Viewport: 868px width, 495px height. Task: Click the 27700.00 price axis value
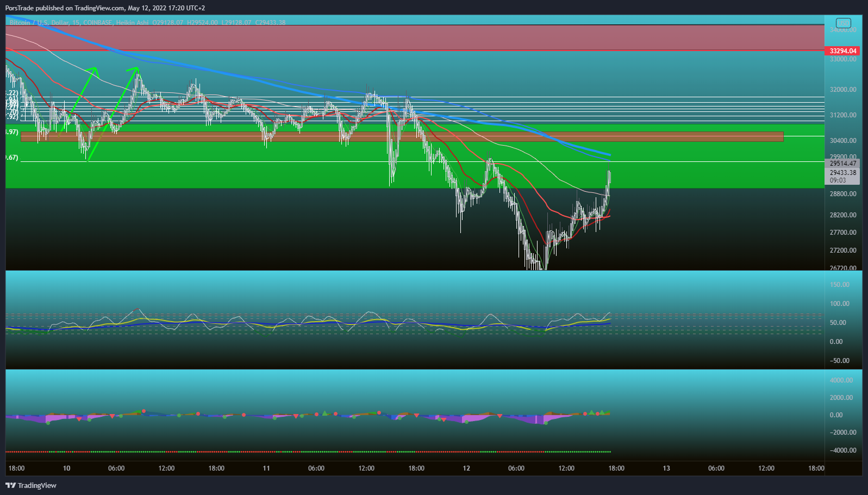(843, 233)
